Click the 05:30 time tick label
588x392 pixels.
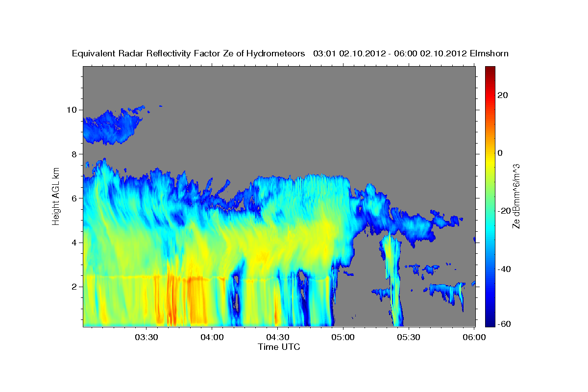tap(409, 337)
